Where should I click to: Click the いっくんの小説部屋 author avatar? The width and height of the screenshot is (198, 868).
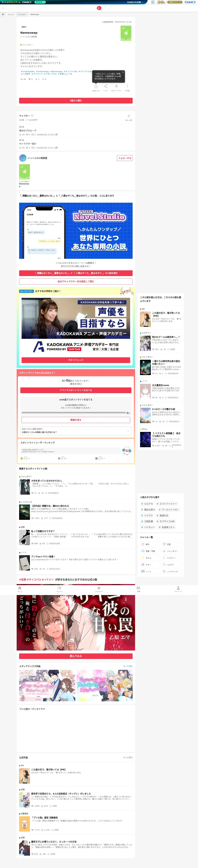[23, 158]
